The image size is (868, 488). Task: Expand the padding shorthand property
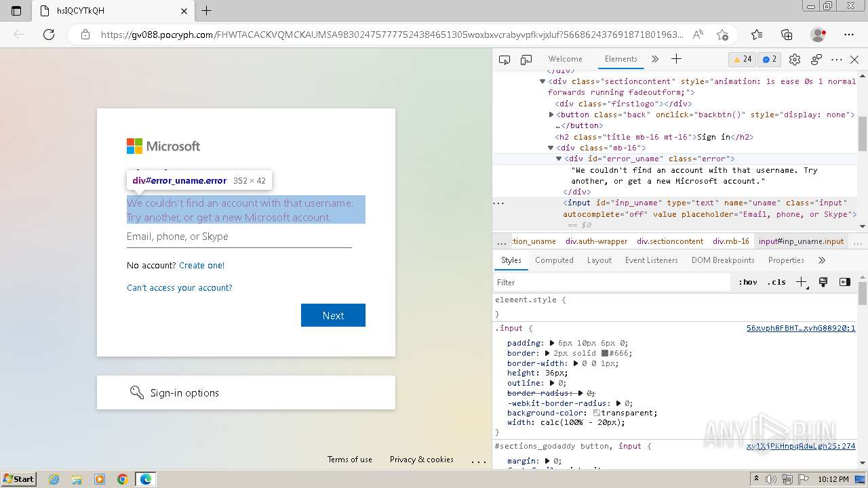552,344
